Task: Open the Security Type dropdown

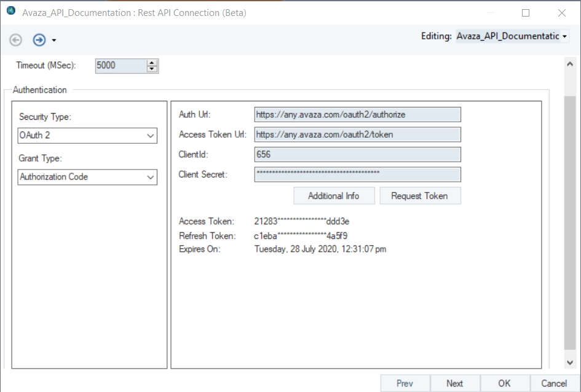Action: click(87, 136)
